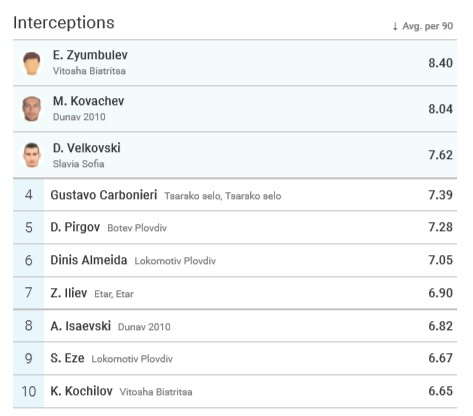Click the 8.40 average value
This screenshot has height=416, width=473.
(x=440, y=63)
